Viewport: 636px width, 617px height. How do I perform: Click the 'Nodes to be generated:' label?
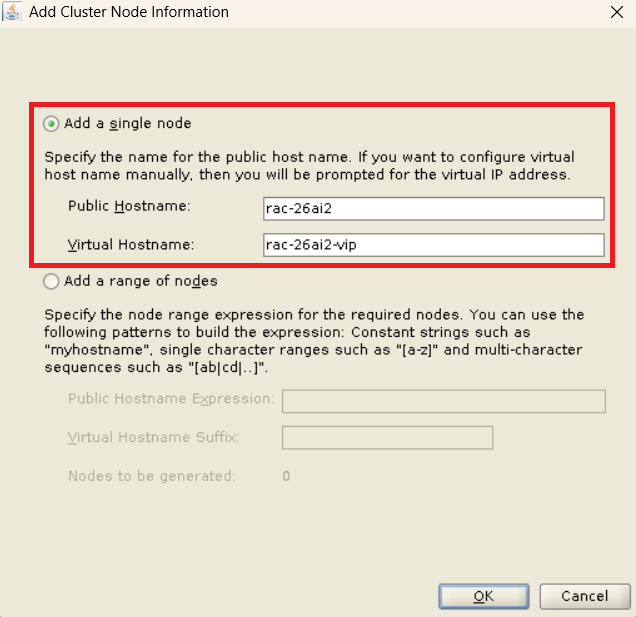[x=151, y=476]
